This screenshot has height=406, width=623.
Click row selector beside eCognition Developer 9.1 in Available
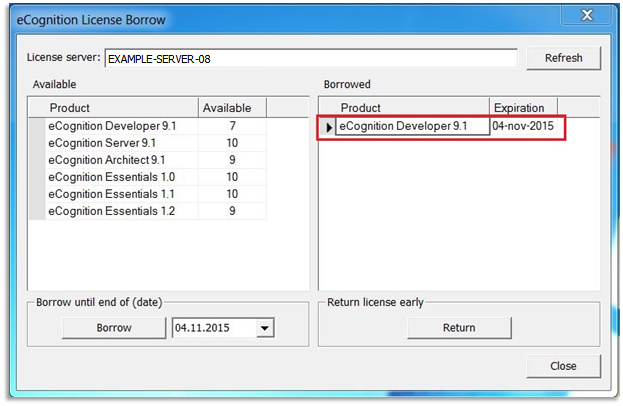[x=37, y=126]
